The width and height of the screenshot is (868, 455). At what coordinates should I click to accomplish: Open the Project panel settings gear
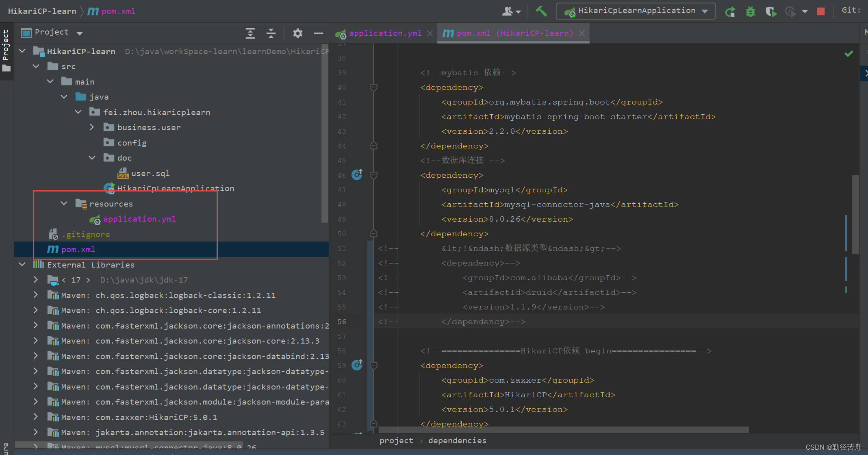coord(297,33)
